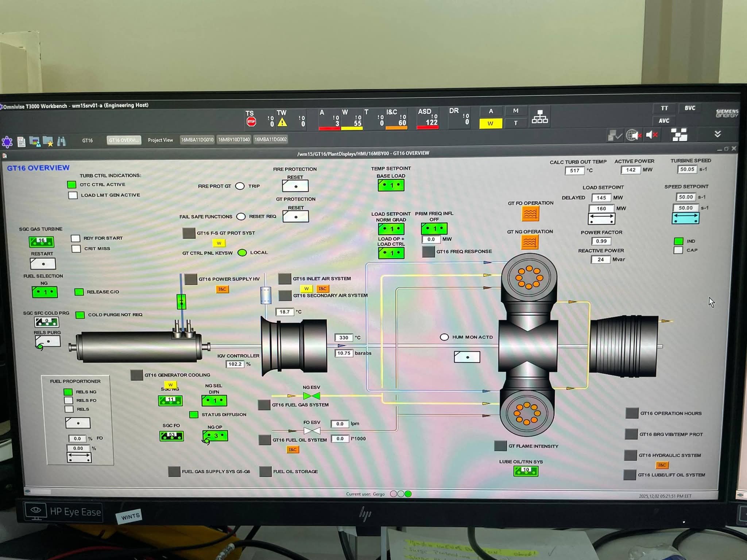The height and width of the screenshot is (560, 747).
Task: Open the plant hierarchy network icon
Action: [x=540, y=117]
